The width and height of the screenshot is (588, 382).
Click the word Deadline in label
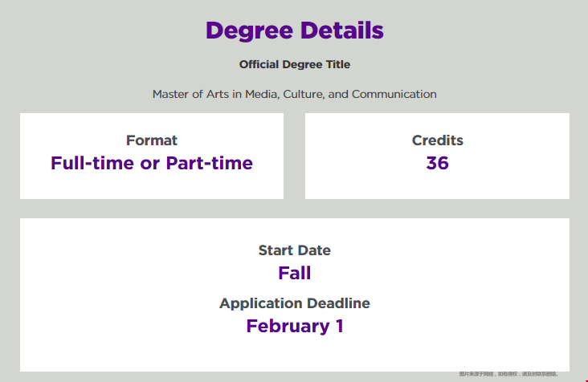[337, 303]
